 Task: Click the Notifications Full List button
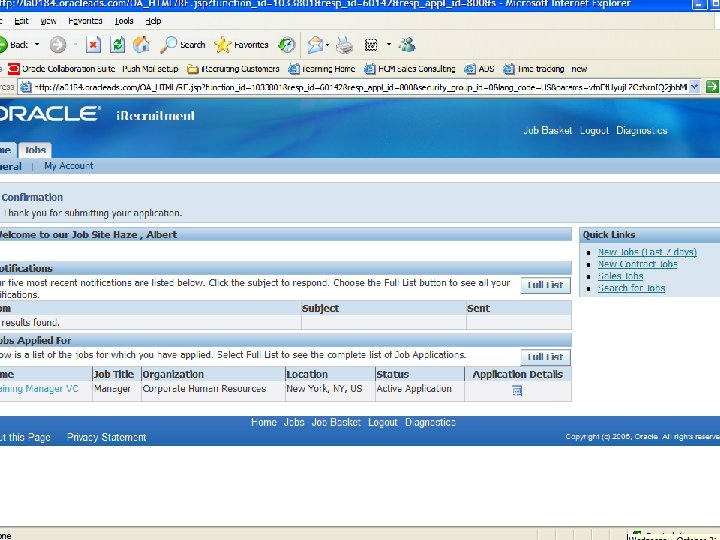pos(546,285)
